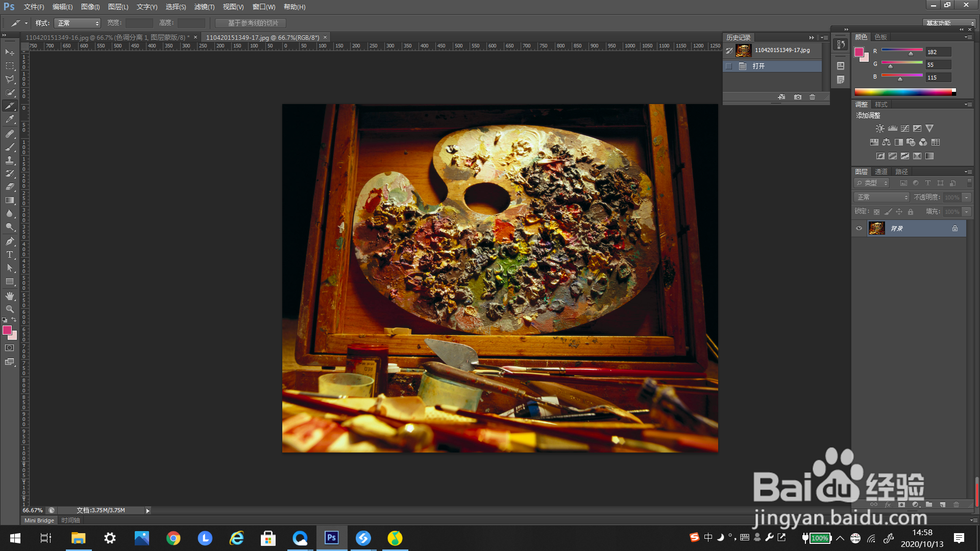
Task: Click the Color Balance adjustment icon
Action: coord(887,142)
